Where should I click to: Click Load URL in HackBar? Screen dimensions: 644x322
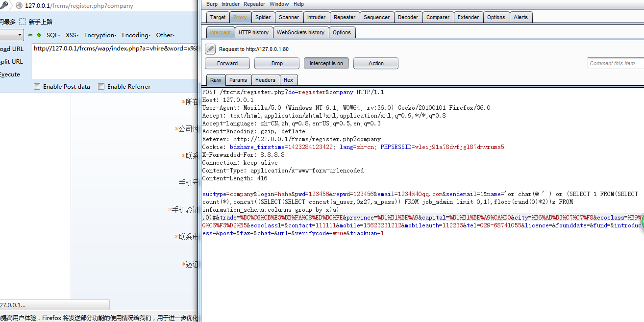point(12,49)
